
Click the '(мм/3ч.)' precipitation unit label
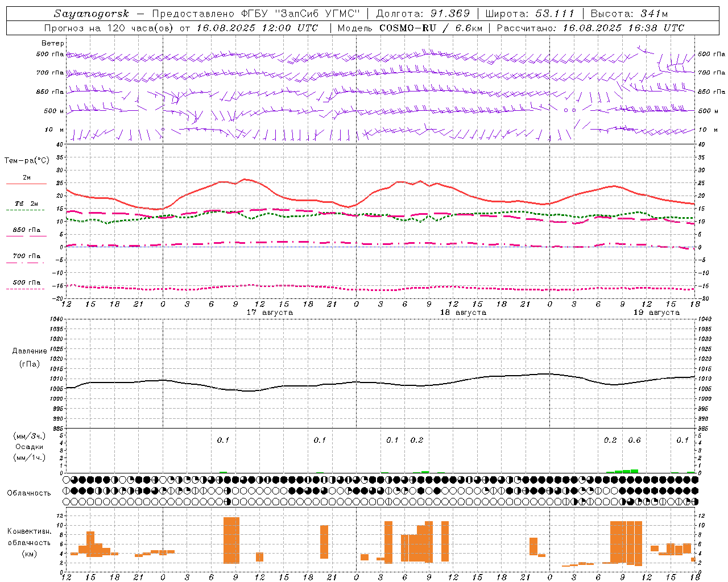click(x=30, y=436)
